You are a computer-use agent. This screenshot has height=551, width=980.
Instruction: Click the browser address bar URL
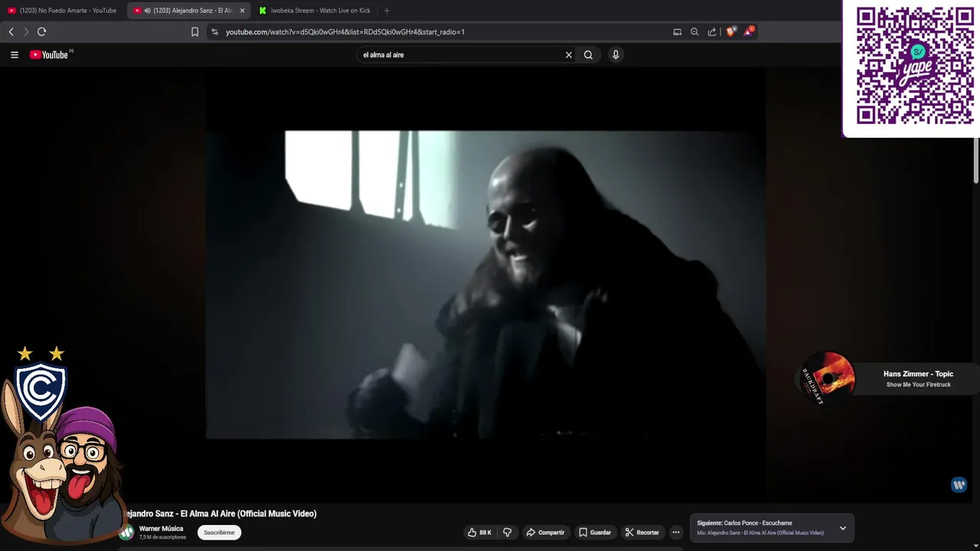coord(345,32)
